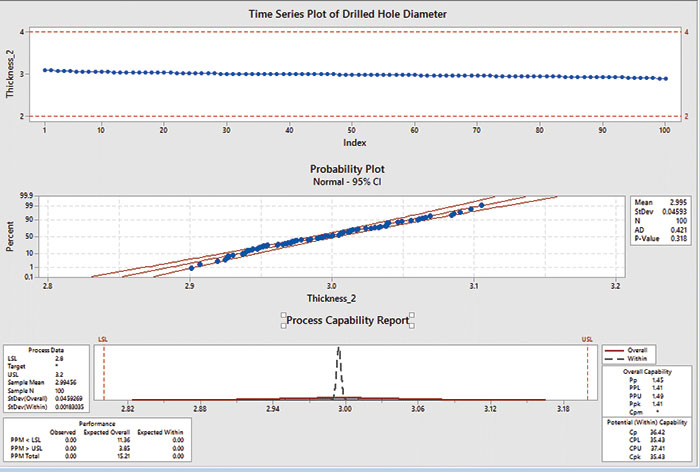This screenshot has height=472, width=700.
Task: Click tick label 2.9 on probability plot axis
Action: 189,286
